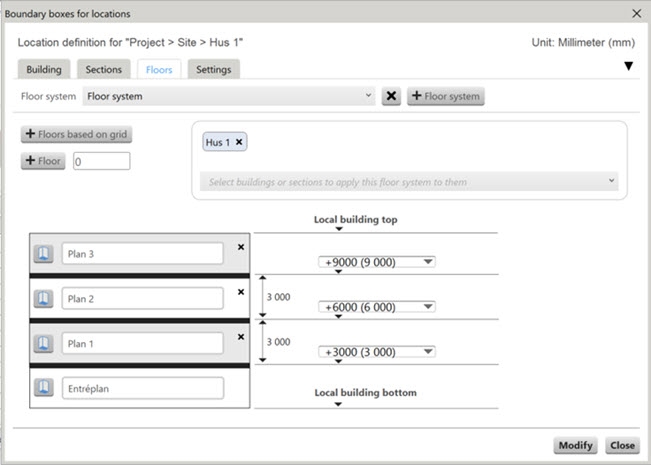Edit the Plan 3 name field
651x465 pixels.
(142, 254)
